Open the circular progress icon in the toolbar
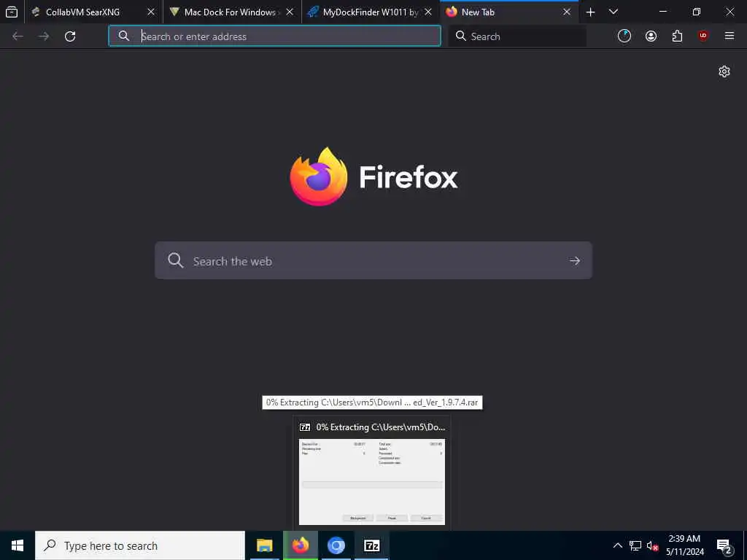The height and width of the screenshot is (560, 747). pos(624,36)
